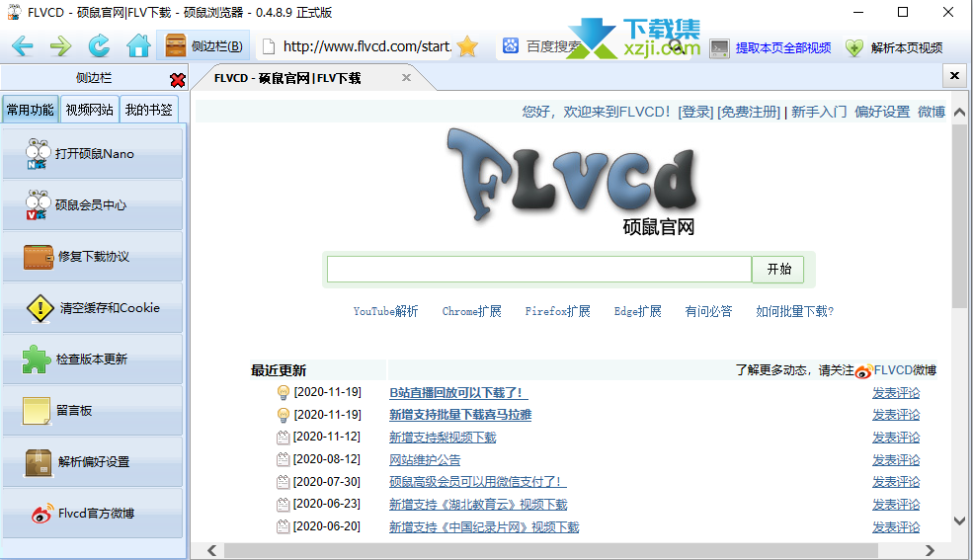973x560 pixels.
Task: Click the date text [2020-06-20]
Action: click(327, 525)
